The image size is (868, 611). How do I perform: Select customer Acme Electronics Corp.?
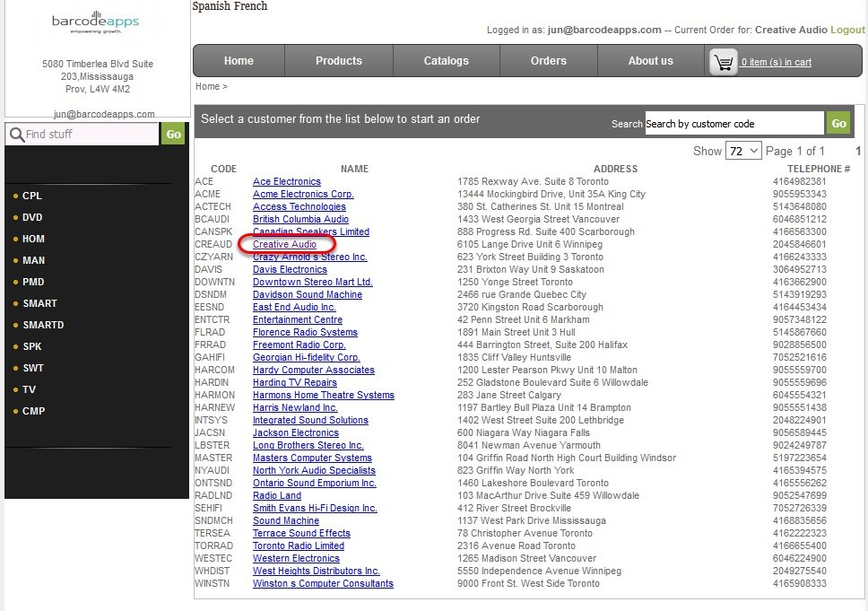[x=303, y=195]
